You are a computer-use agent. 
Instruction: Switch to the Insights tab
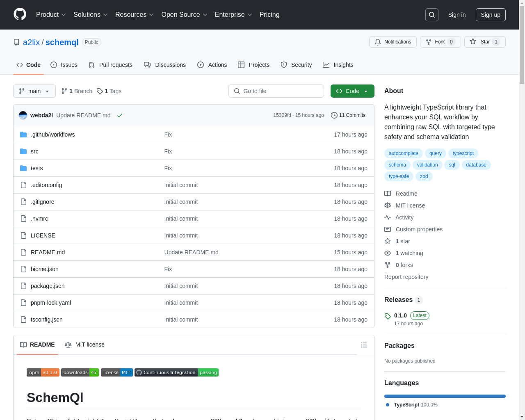[x=338, y=65]
